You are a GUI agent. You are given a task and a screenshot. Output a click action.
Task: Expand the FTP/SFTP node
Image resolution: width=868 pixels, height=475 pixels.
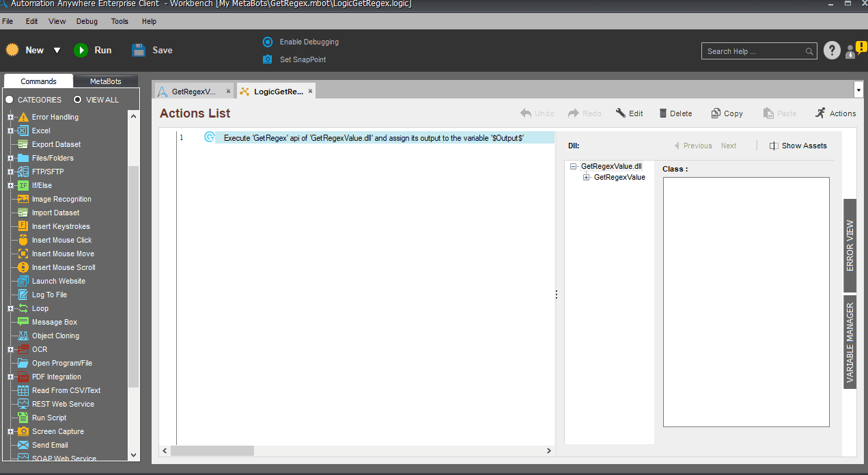(x=10, y=172)
